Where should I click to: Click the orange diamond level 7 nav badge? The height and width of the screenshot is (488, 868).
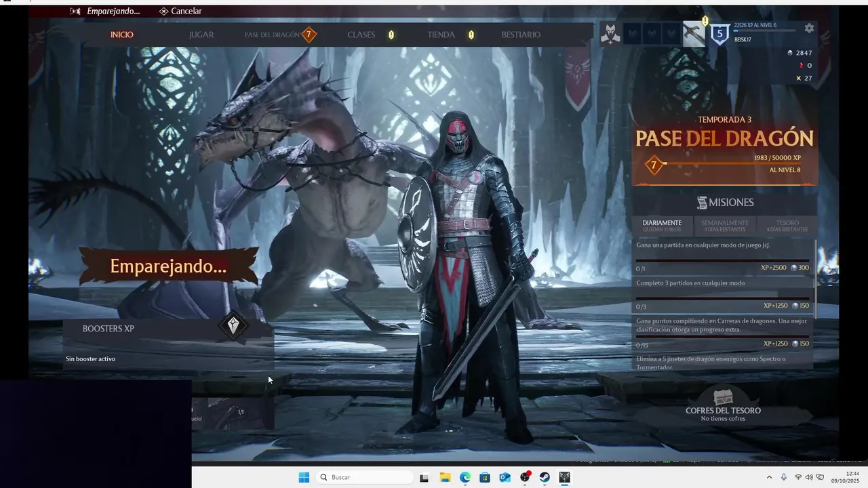pos(309,35)
